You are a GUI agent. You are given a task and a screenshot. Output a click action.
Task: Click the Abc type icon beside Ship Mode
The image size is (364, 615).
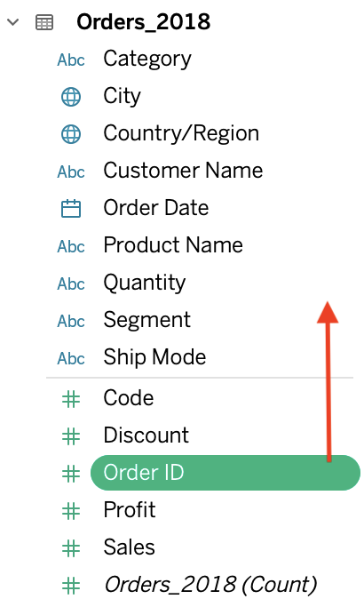tap(71, 358)
